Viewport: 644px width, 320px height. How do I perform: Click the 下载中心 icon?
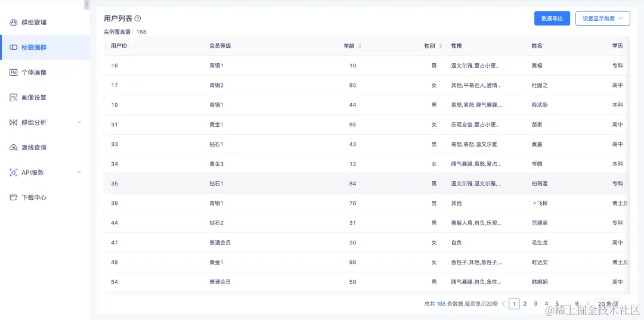tap(13, 198)
